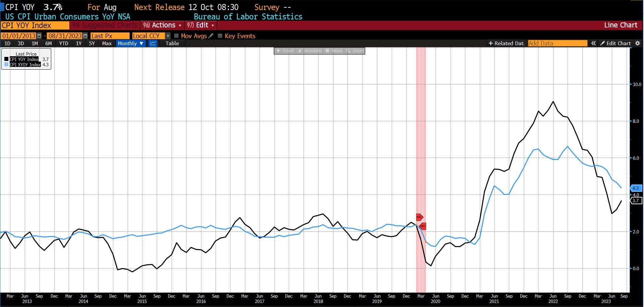This screenshot has width=644, height=307.
Task: Switch to the Table view tab
Action: (x=172, y=43)
